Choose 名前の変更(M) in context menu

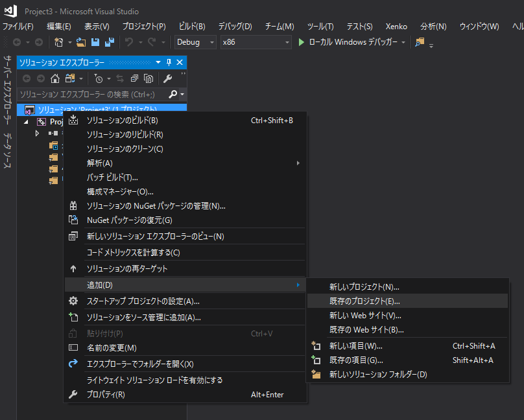pyautogui.click(x=185, y=348)
